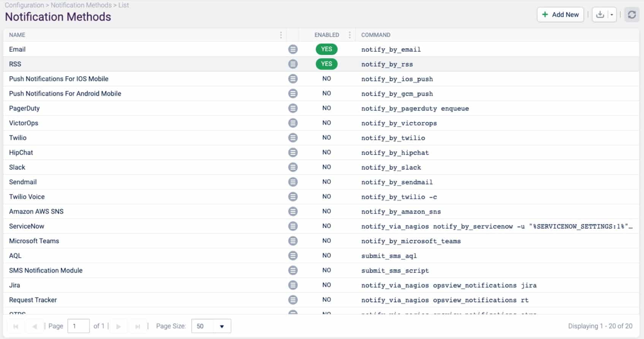644x339 pixels.
Task: Open the row menu icon for Amazon AWS SNS
Action: (293, 211)
